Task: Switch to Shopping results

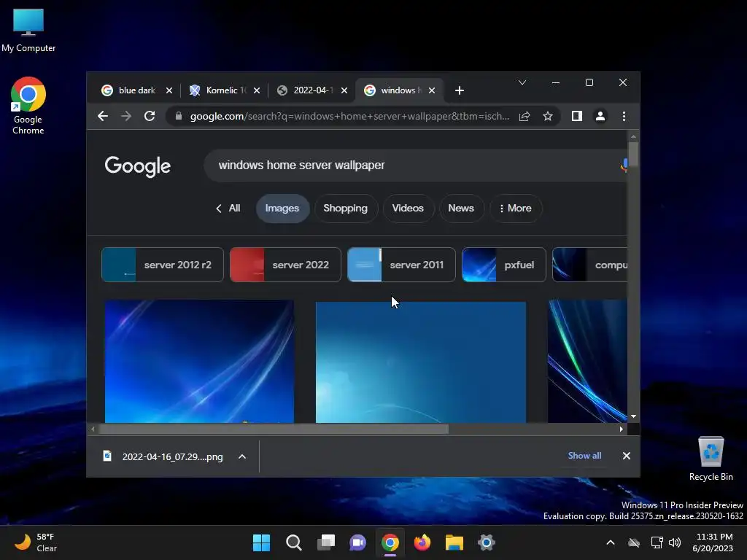Action: coord(345,208)
